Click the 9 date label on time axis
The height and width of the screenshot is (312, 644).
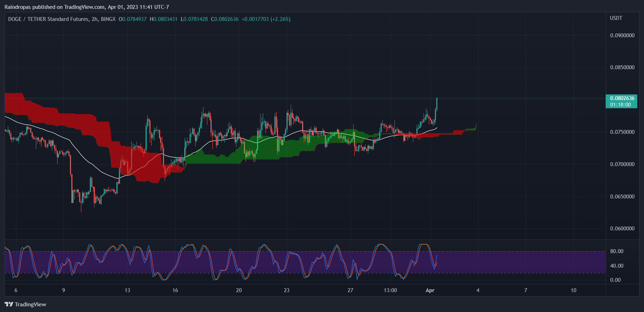pos(64,290)
